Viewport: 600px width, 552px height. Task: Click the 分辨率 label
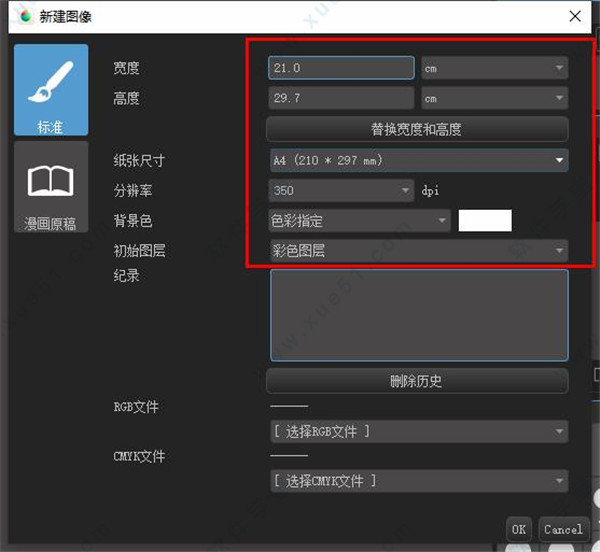[133, 190]
